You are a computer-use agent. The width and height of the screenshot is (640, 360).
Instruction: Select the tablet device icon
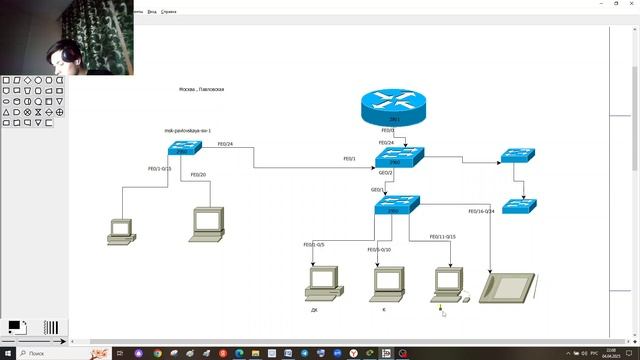[x=507, y=288]
